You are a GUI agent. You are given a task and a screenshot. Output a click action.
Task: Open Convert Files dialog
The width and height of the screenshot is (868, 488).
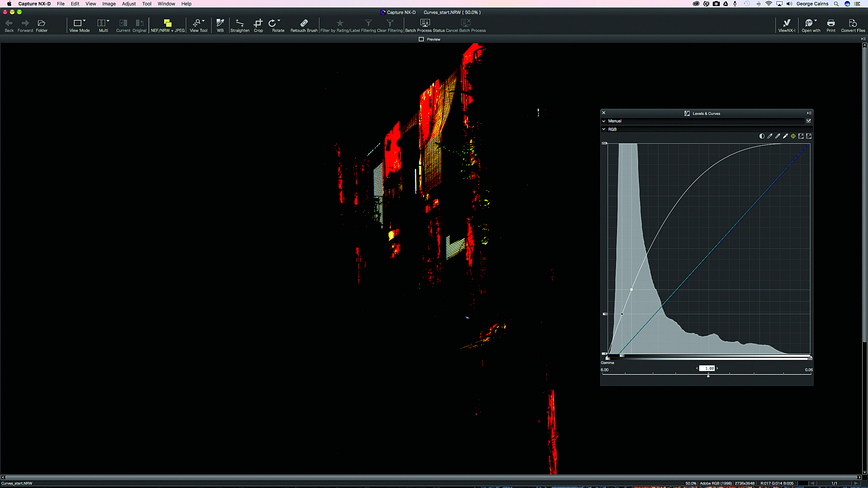853,25
